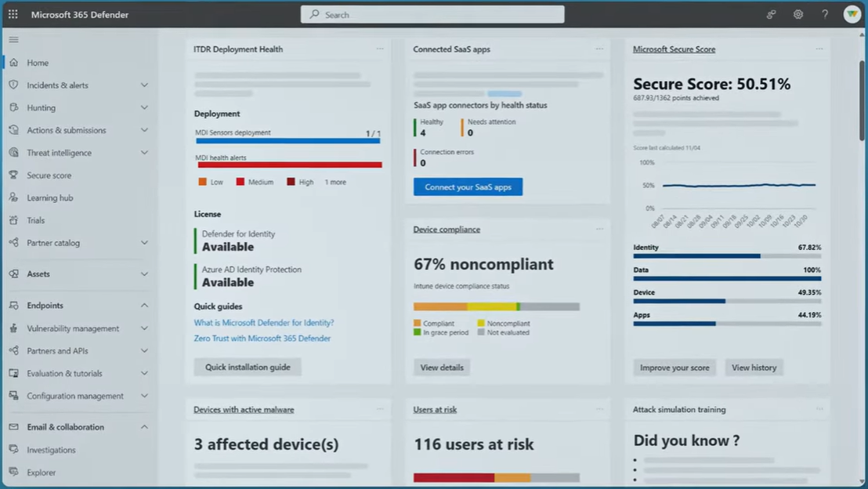Click the Secure score trophy icon
The height and width of the screenshot is (489, 868).
point(14,175)
